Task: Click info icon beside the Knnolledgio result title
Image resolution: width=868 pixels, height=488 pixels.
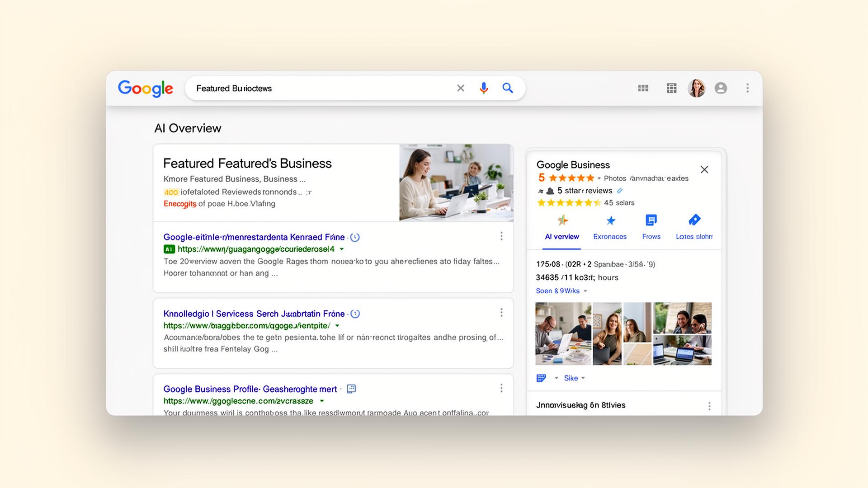Action: point(355,314)
